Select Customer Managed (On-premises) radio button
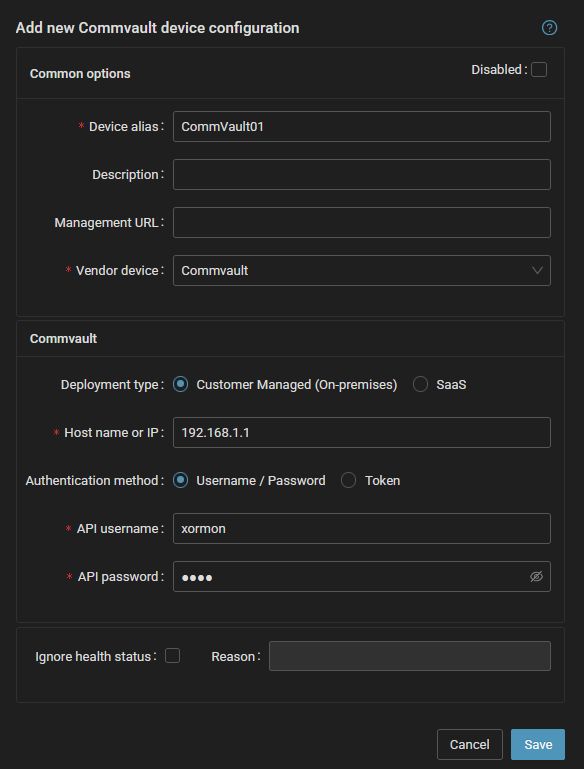Screen dimensions: 584x769 180,384
